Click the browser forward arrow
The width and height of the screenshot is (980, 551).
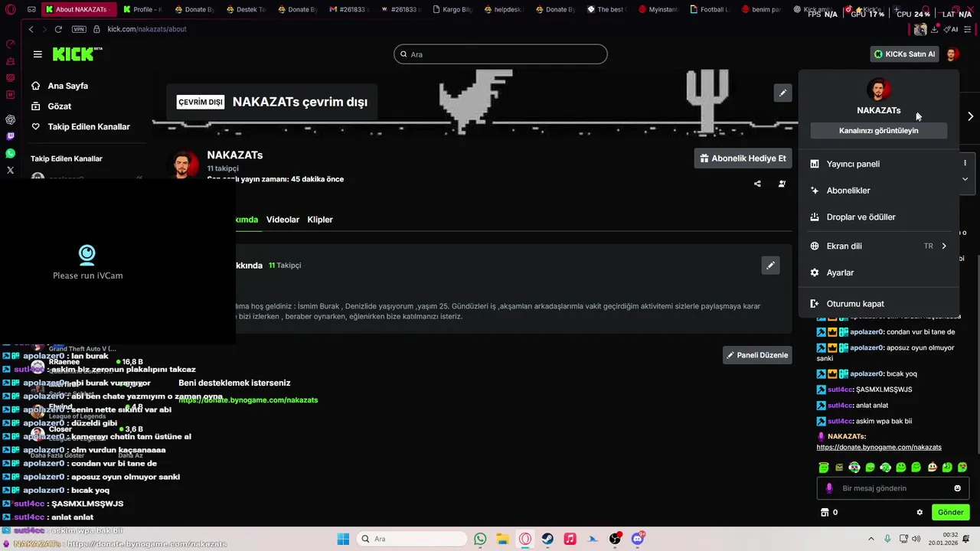(43, 29)
